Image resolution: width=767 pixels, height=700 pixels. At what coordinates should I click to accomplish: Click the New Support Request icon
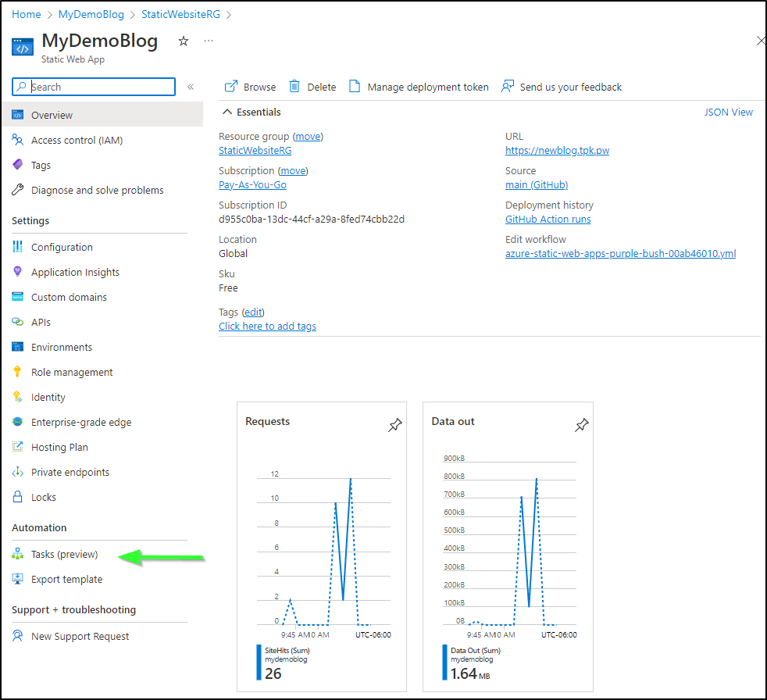18,636
